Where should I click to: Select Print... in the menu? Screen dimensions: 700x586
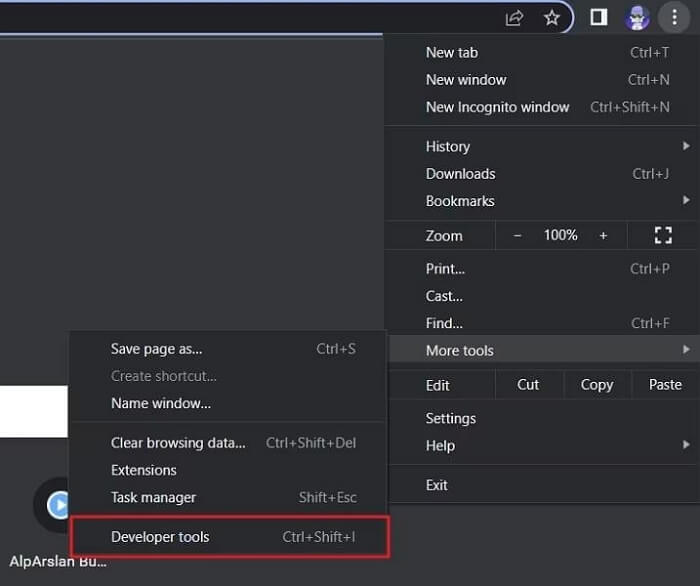[542, 269]
